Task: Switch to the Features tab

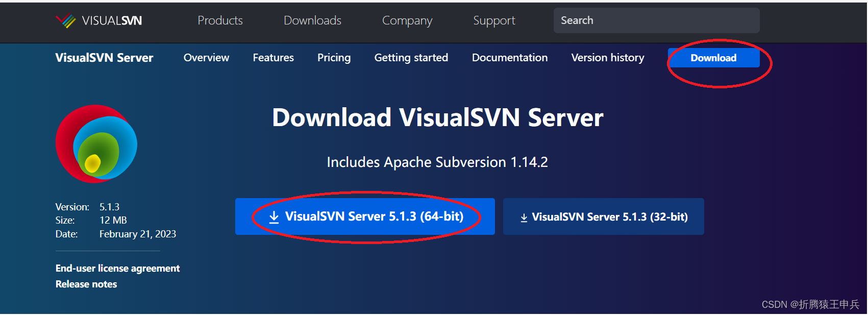Action: tap(273, 58)
